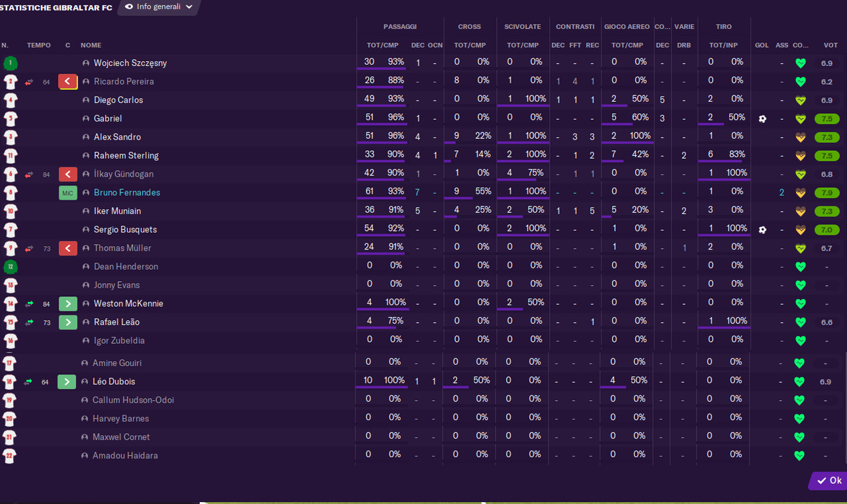847x504 pixels.
Task: Click Raheem Sterling's condition heart icon
Action: click(800, 156)
